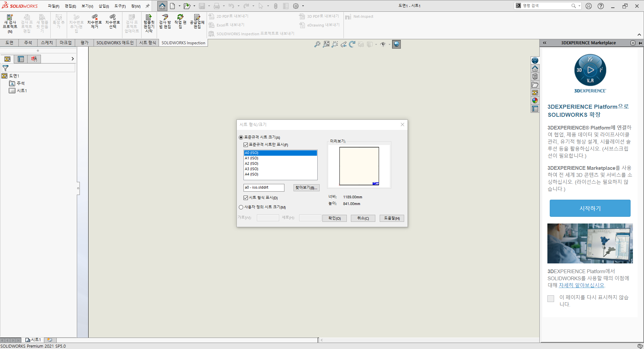Toggle the 시트 형식 표시 checkbox
The image size is (644, 349).
coord(246,198)
